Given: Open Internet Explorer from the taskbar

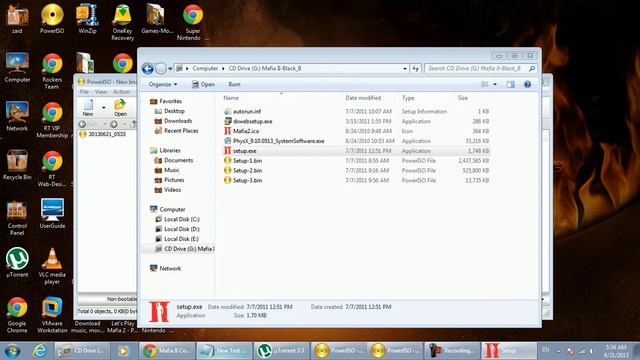Looking at the screenshot, I should 40,351.
